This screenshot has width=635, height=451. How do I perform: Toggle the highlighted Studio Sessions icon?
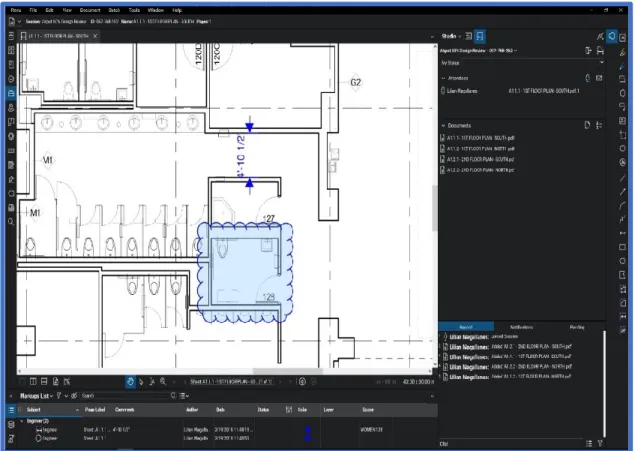point(480,36)
